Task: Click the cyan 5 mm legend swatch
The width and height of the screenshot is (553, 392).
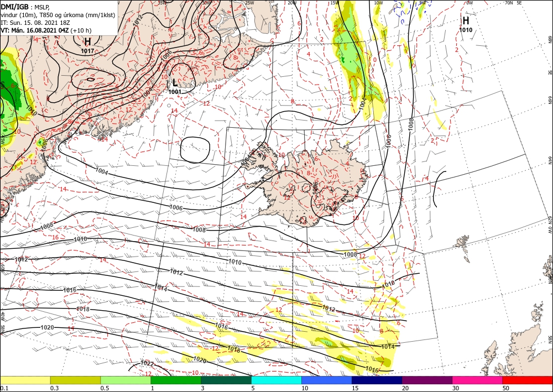Action: pos(276,380)
